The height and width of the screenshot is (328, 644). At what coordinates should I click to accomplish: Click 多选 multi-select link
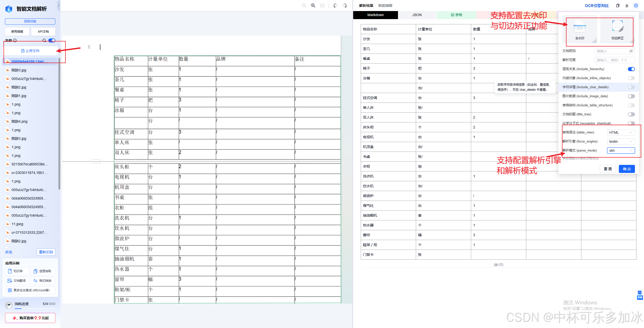[9, 252]
